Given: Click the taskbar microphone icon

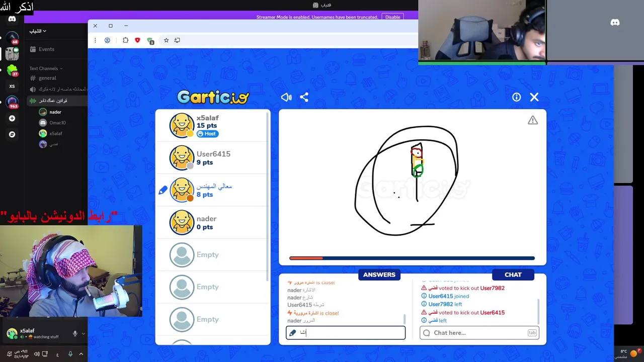Looking at the screenshot, I should 70,354.
